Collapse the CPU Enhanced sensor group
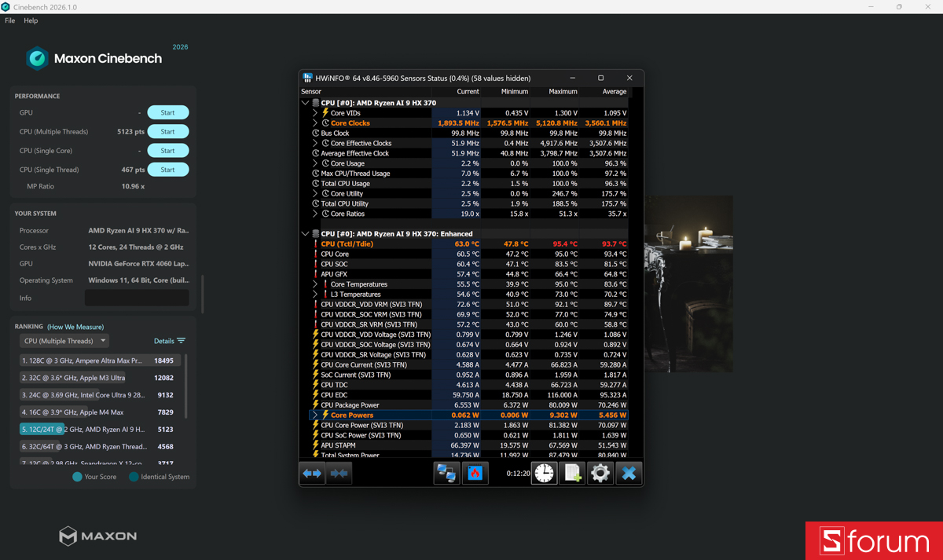Screen dimensions: 943x560 coord(306,234)
